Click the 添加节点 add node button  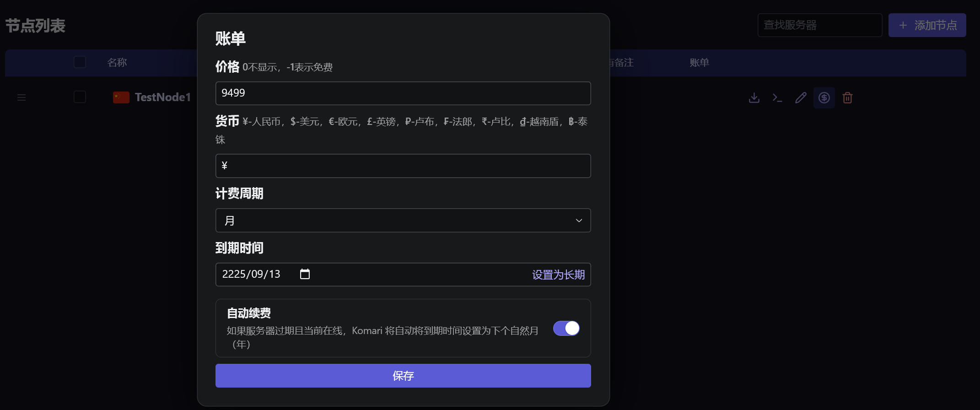tap(927, 25)
